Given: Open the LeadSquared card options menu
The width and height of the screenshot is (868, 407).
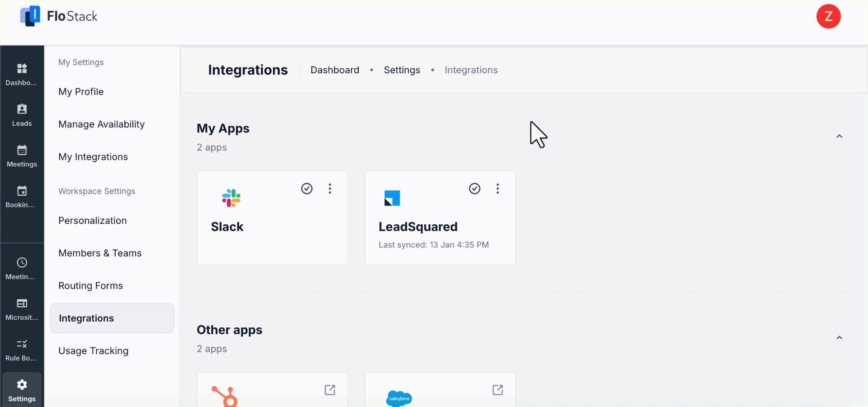Looking at the screenshot, I should tap(498, 189).
